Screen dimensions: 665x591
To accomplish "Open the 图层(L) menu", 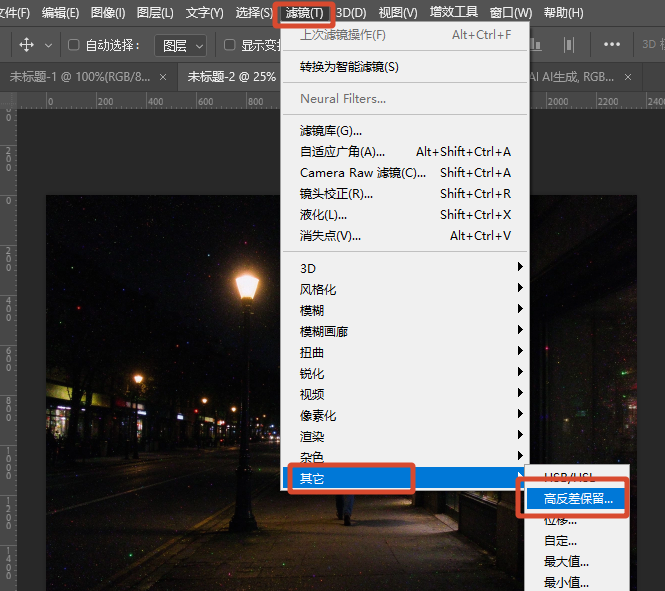I will (x=155, y=13).
